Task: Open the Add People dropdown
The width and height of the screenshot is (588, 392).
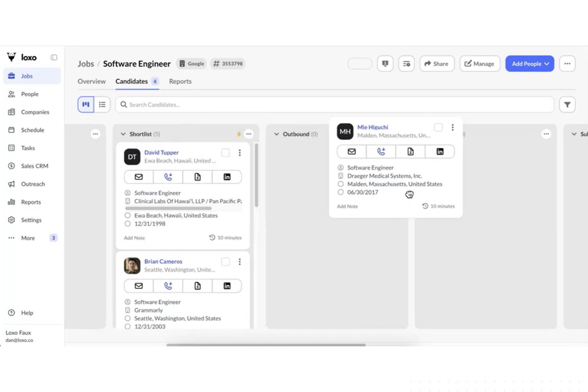Action: [x=530, y=64]
